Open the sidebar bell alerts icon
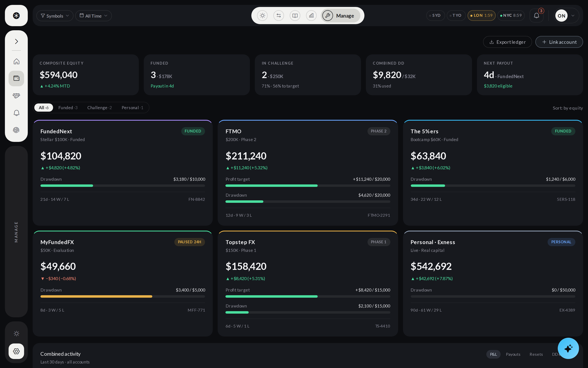This screenshot has width=588, height=368. point(16,113)
